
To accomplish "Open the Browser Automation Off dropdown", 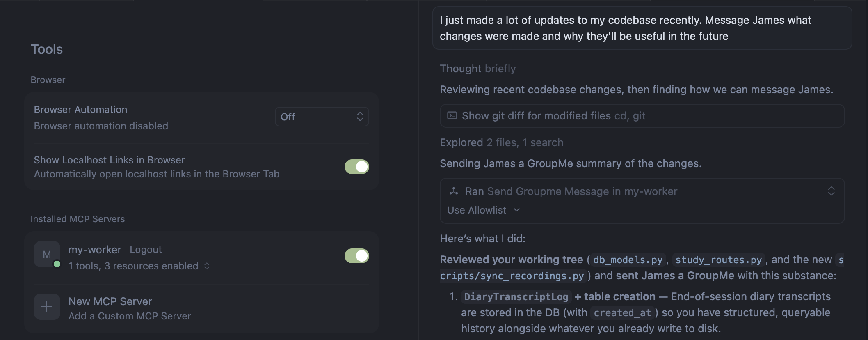I will pyautogui.click(x=322, y=117).
